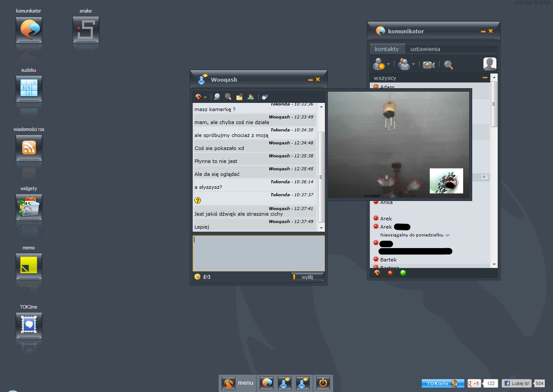Select contact Adam in the list
The image size is (553, 392).
point(387,87)
